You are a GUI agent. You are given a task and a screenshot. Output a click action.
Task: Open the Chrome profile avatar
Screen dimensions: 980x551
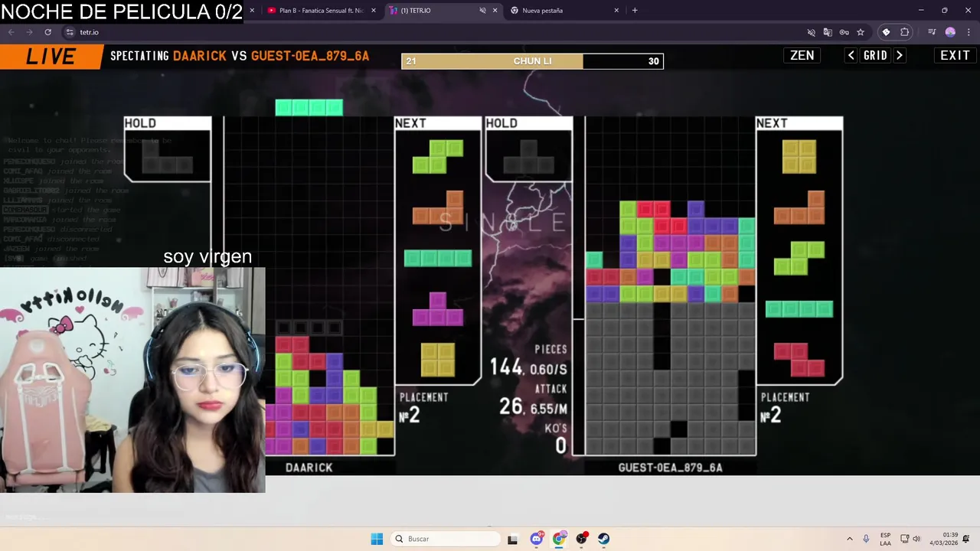(950, 32)
